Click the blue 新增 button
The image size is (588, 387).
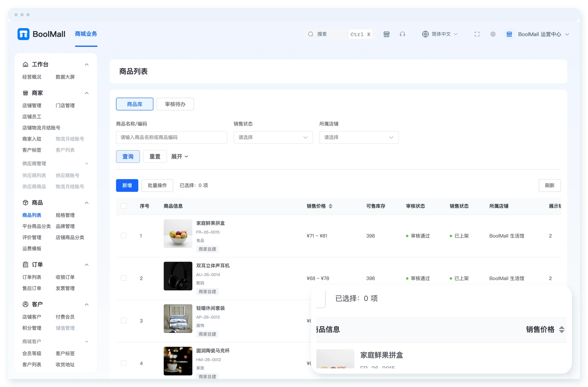click(127, 185)
